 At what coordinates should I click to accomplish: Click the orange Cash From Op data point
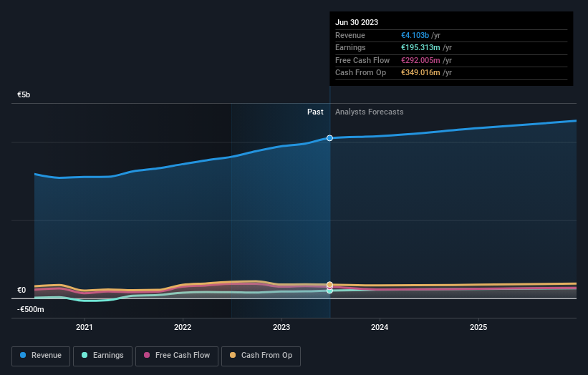(x=329, y=284)
